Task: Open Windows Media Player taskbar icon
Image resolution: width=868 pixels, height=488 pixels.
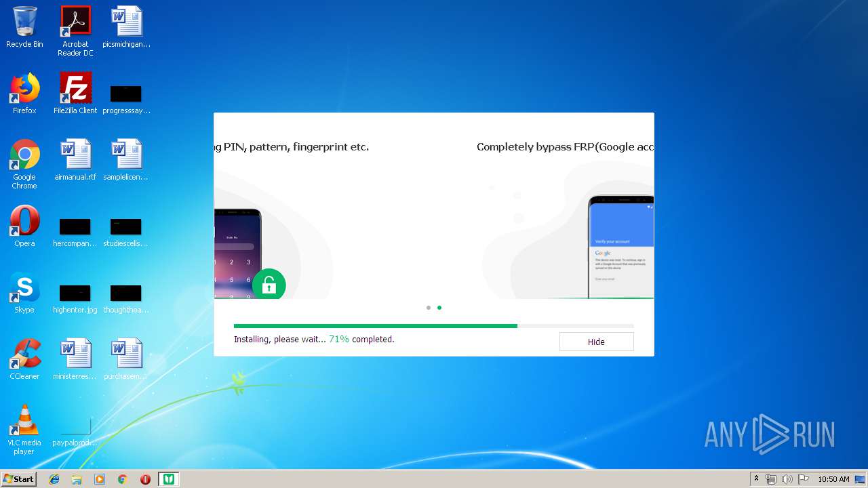Action: coord(100,479)
